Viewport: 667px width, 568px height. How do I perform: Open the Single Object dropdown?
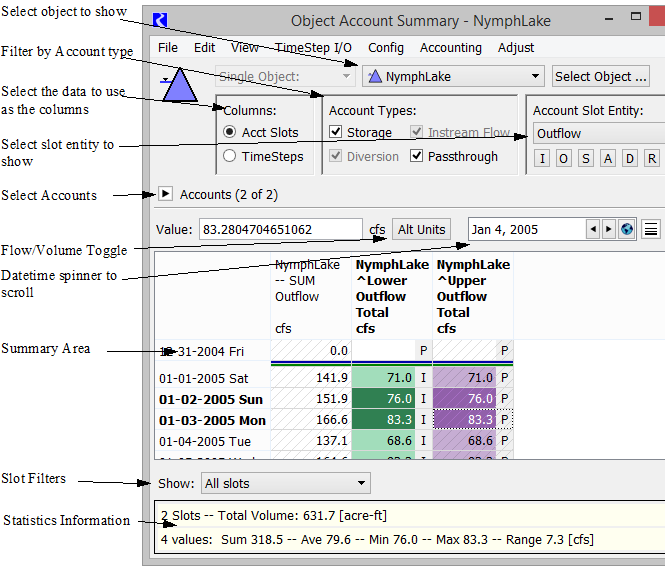tap(285, 77)
